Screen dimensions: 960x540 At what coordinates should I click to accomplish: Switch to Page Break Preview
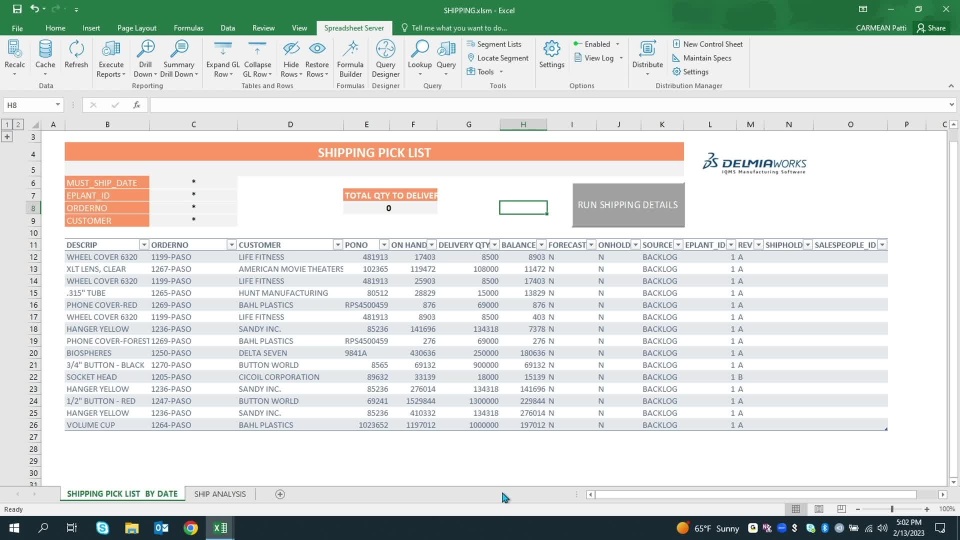point(841,509)
